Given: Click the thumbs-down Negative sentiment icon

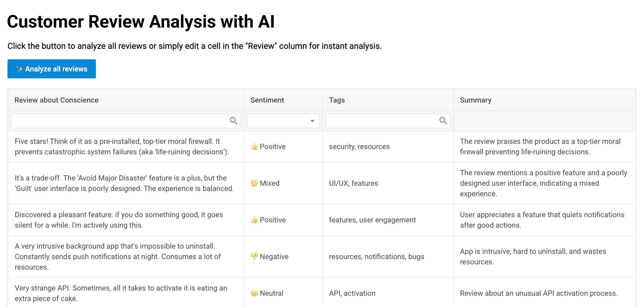Looking at the screenshot, I should [x=254, y=257].
